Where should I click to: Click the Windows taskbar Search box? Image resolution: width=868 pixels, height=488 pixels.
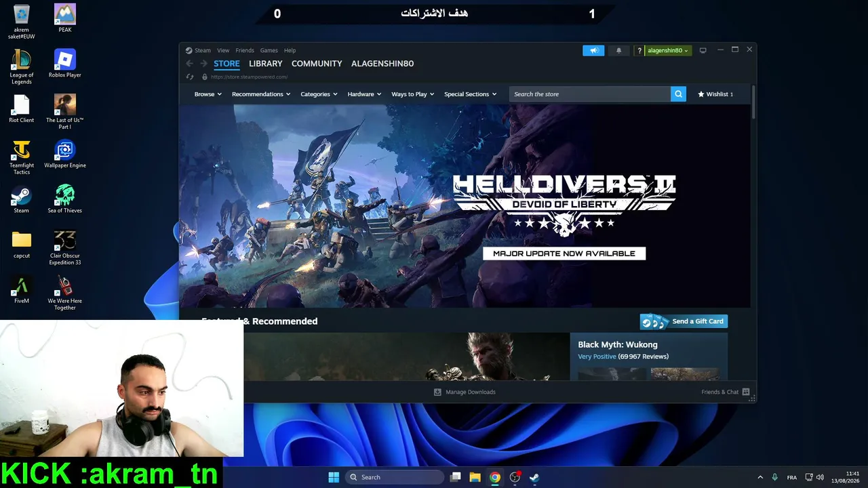(x=395, y=477)
